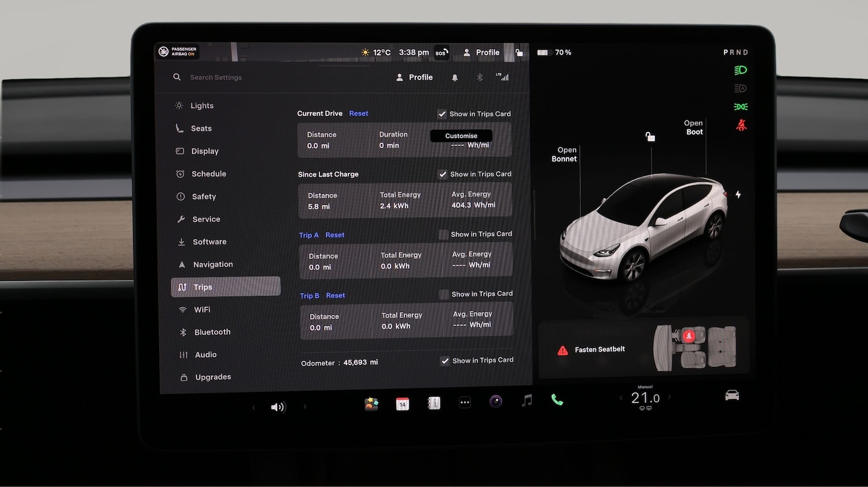Screen dimensions: 868x487
Task: Lower temperature with the left arrow
Action: (621, 397)
